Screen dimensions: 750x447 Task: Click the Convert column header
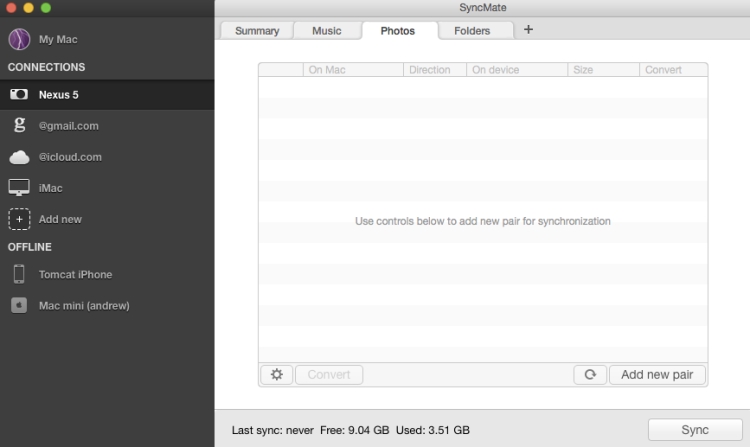click(673, 70)
